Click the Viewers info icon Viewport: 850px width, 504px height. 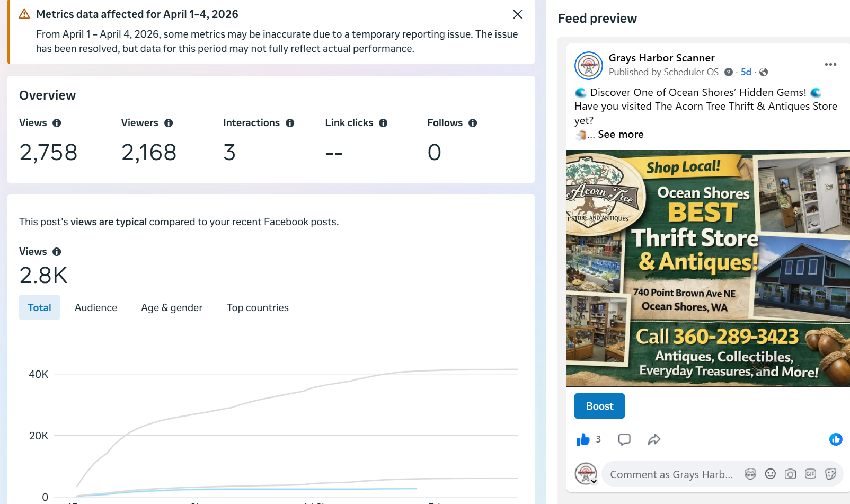click(x=169, y=123)
